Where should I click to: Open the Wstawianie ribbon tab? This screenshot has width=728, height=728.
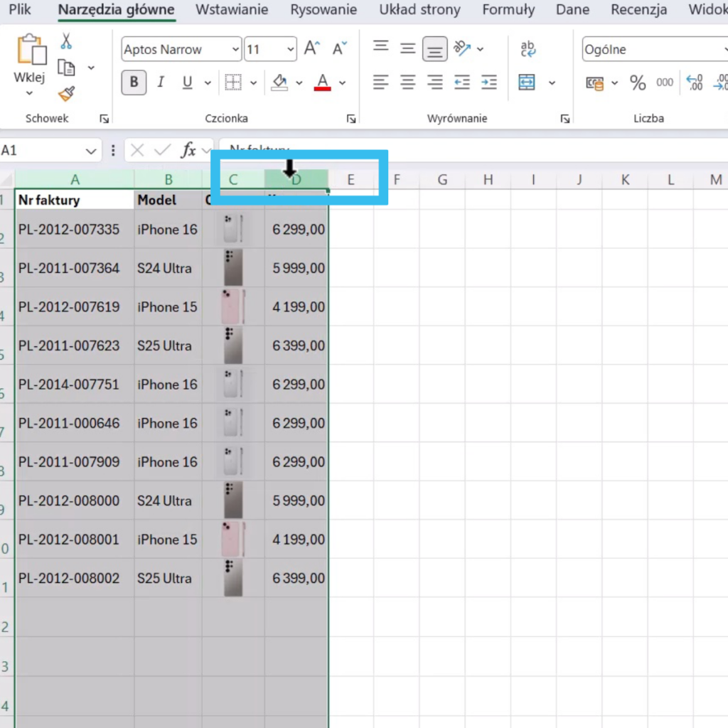pos(232,10)
